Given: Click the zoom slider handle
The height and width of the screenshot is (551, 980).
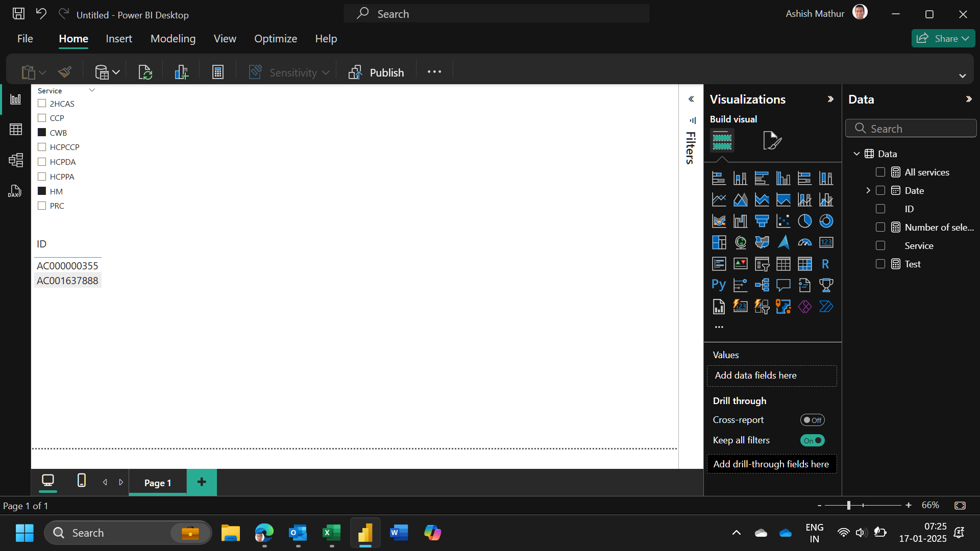Looking at the screenshot, I should pos(848,505).
